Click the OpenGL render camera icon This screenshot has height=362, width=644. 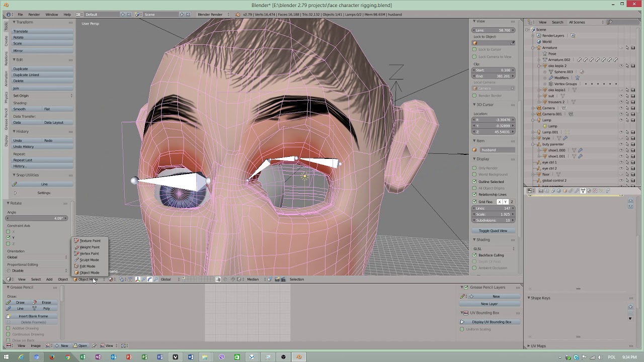[x=277, y=280]
